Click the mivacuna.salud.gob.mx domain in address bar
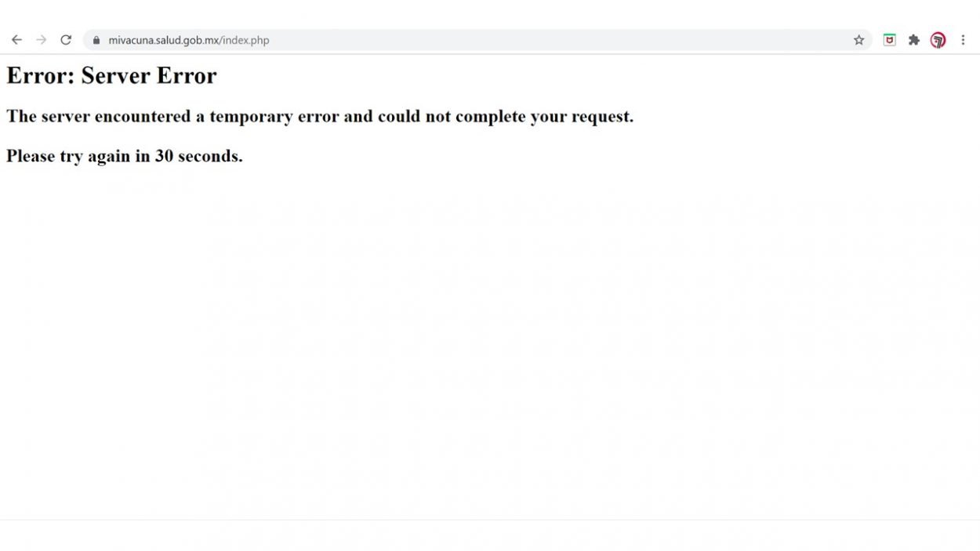The height and width of the screenshot is (551, 980). (x=163, y=40)
